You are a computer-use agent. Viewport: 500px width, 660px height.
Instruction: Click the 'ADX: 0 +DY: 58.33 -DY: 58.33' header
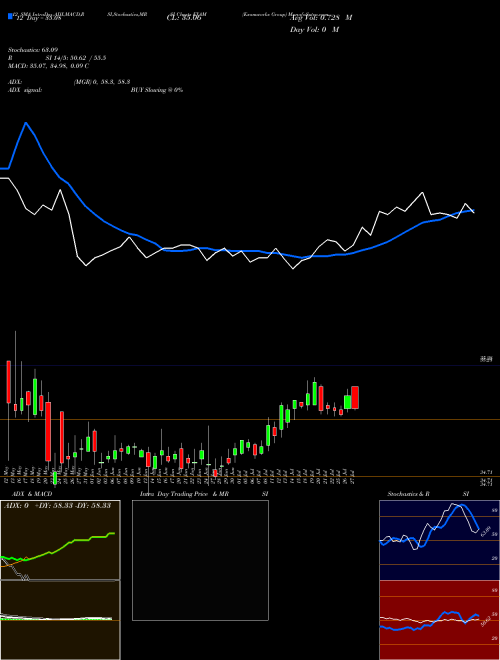pyautogui.click(x=57, y=505)
